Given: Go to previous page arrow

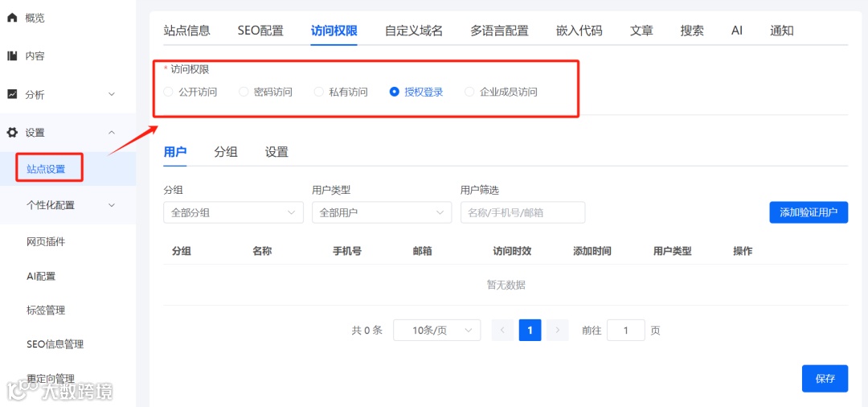Looking at the screenshot, I should (x=502, y=331).
